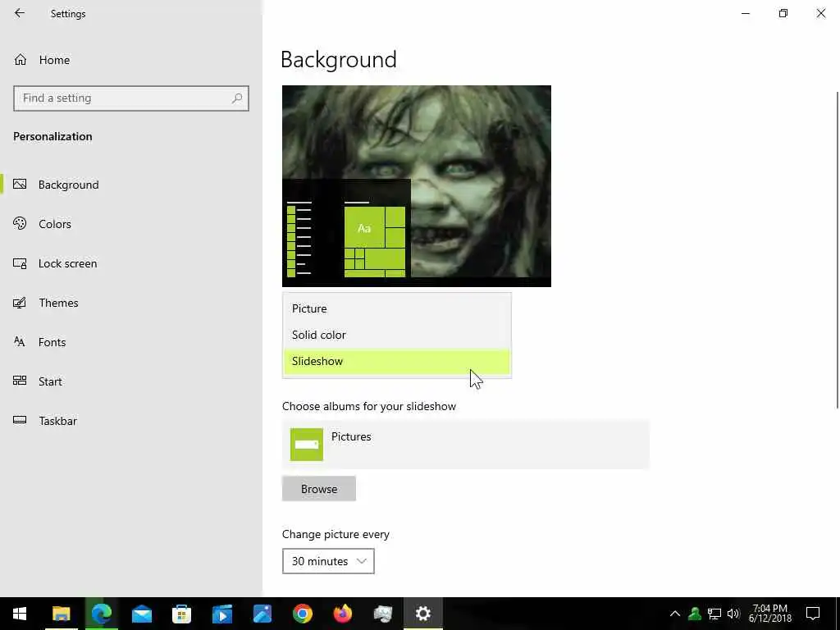Click the search magnifier icon
This screenshot has height=630, width=840.
point(237,98)
